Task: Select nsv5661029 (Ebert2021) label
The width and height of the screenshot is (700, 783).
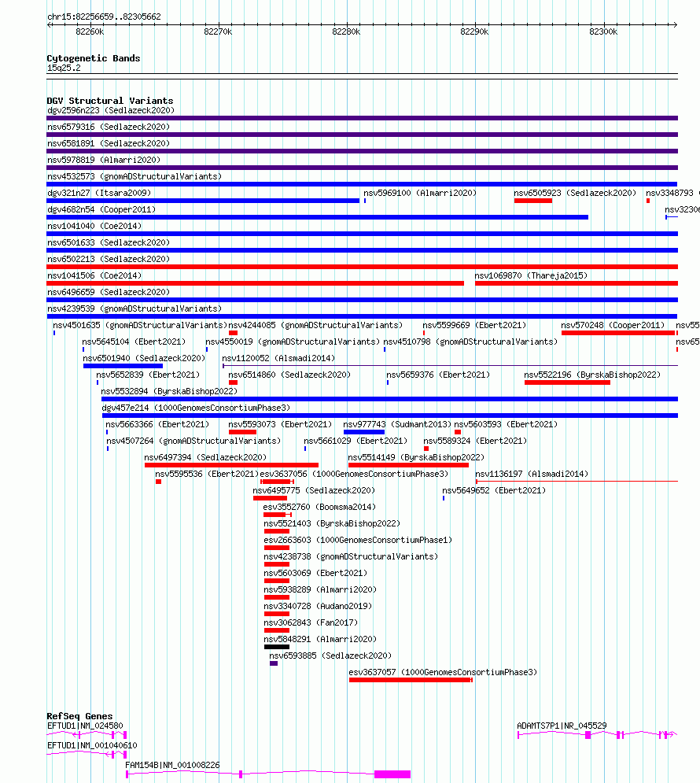Action: pyautogui.click(x=356, y=441)
